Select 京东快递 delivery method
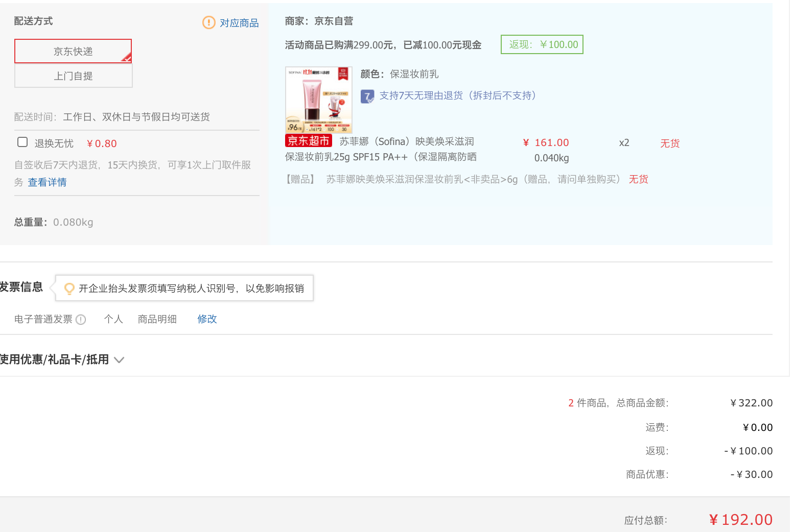Image resolution: width=794 pixels, height=532 pixels. pos(73,51)
